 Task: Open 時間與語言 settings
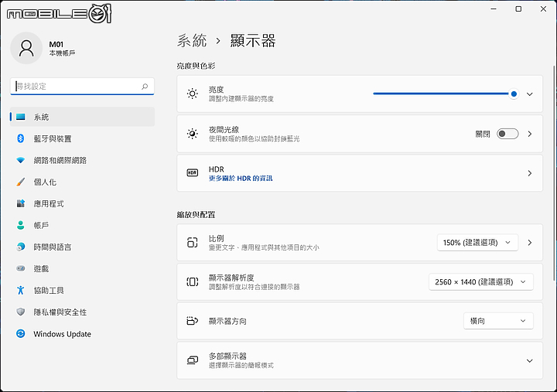(82, 247)
